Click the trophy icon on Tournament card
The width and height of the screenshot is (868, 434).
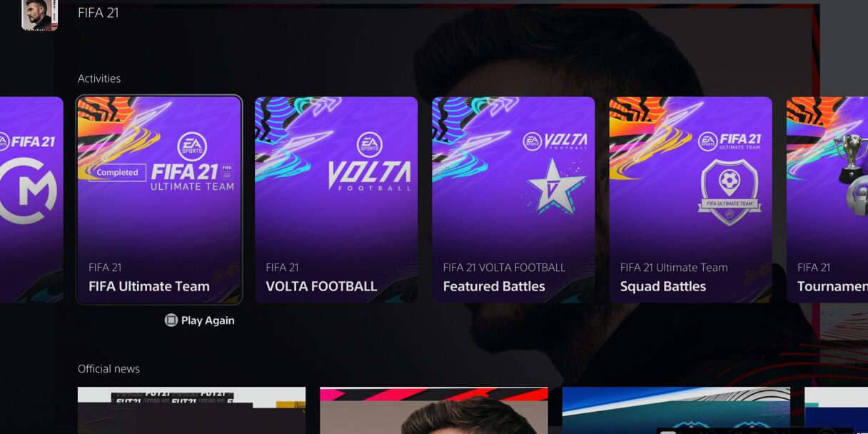850,158
